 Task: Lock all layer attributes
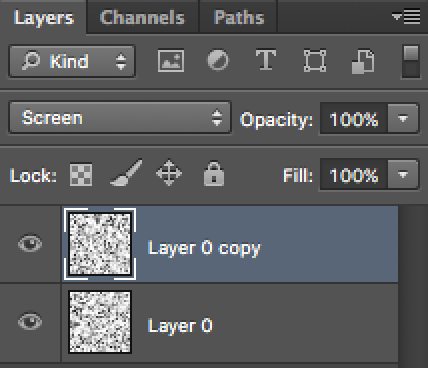point(214,174)
